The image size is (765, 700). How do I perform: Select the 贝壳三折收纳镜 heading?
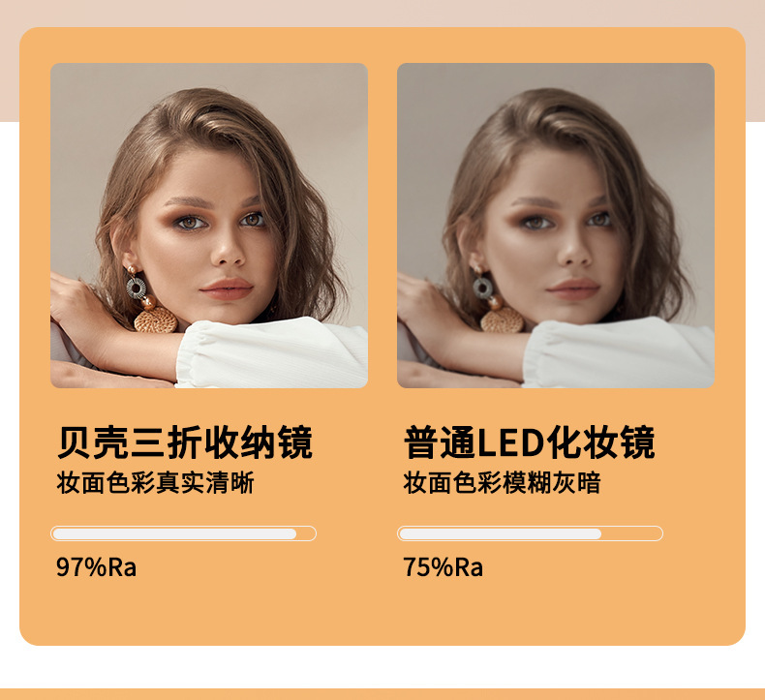coord(184,442)
